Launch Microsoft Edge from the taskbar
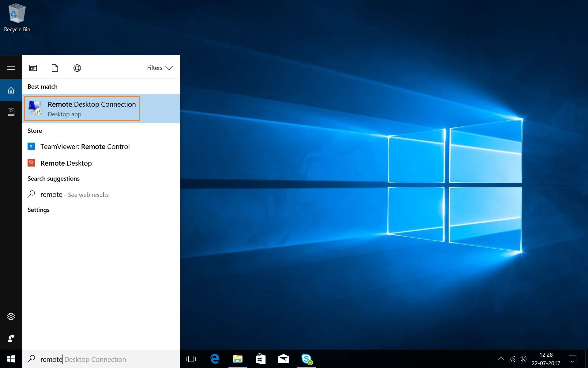Screen dimensions: 588x368 [x=215, y=359]
